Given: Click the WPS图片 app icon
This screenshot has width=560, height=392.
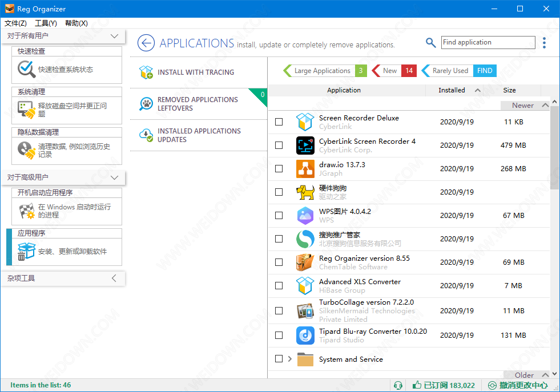Looking at the screenshot, I should pos(305,216).
